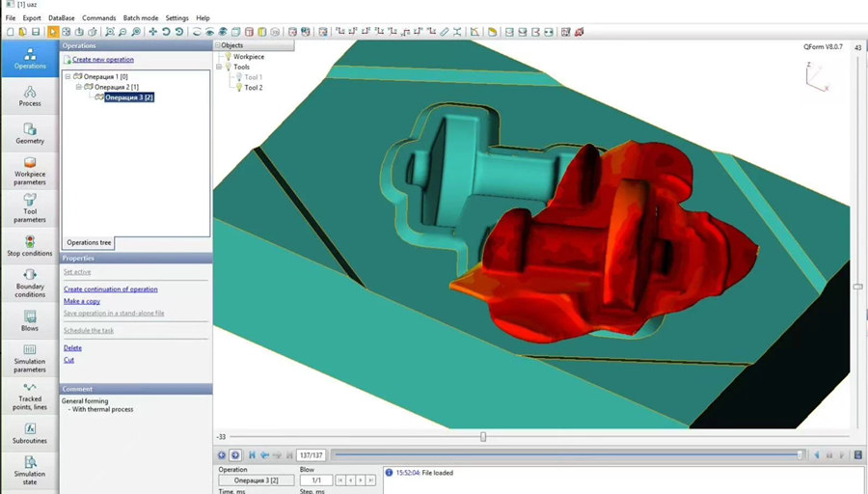Open Tracked points, lines panel
Viewport: 868px width, 494px height.
coord(30,394)
